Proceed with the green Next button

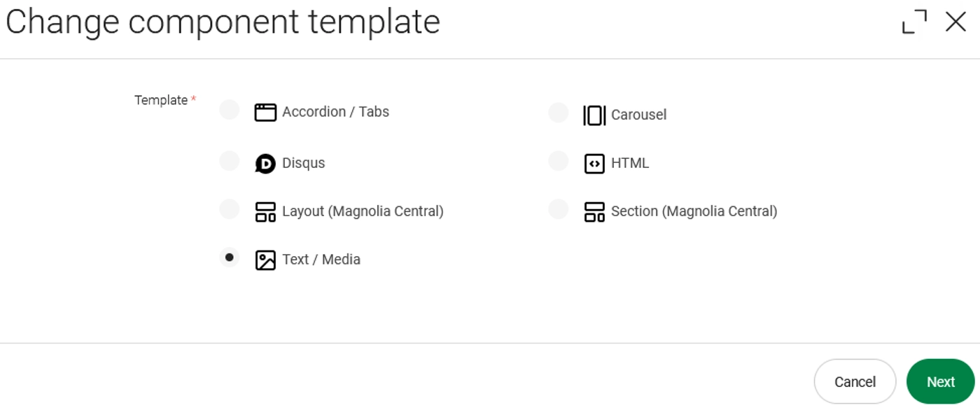click(x=940, y=382)
